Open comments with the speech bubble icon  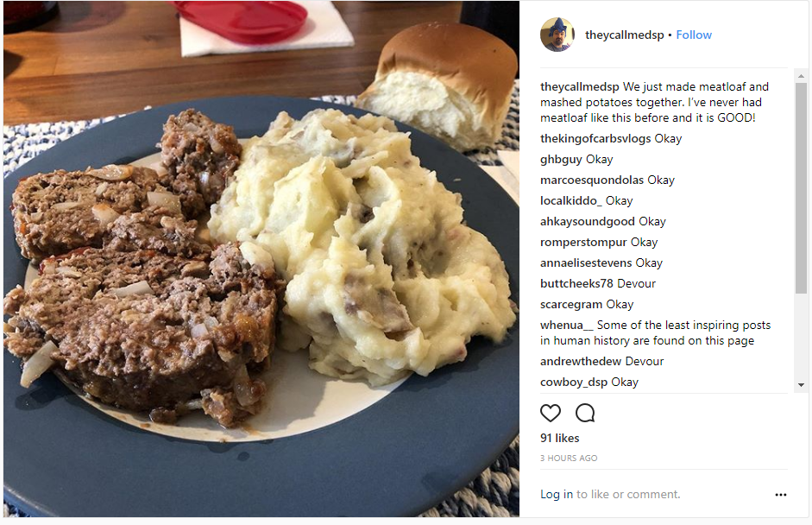coord(585,413)
